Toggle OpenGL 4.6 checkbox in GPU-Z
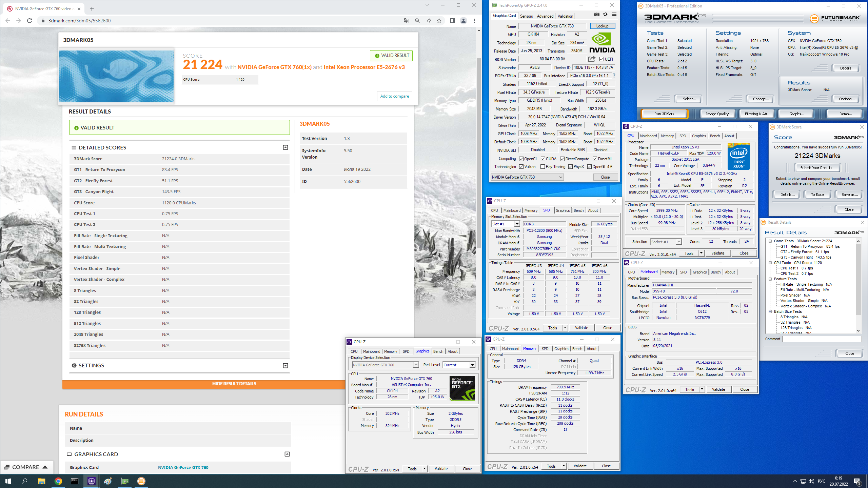868x488 pixels. click(590, 166)
